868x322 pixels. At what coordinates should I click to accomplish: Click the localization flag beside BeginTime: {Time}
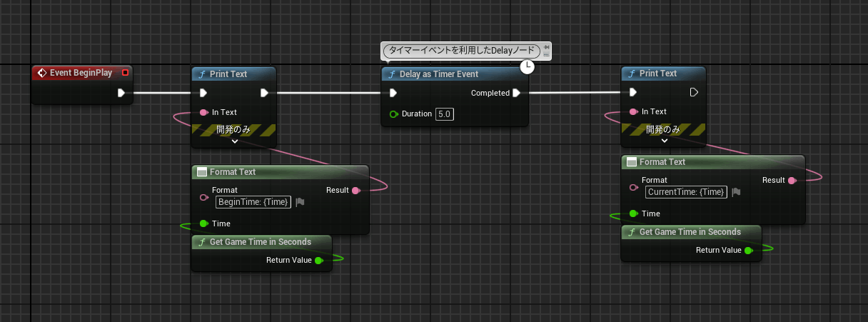[300, 202]
